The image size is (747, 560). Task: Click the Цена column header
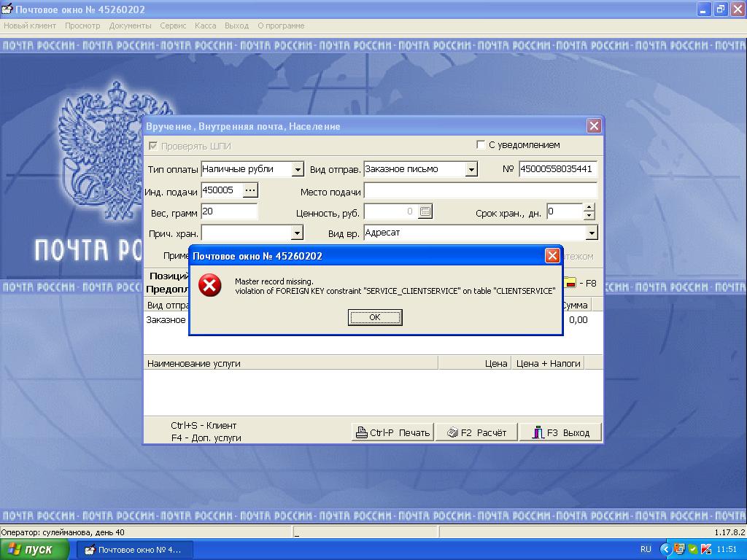[x=474, y=363]
